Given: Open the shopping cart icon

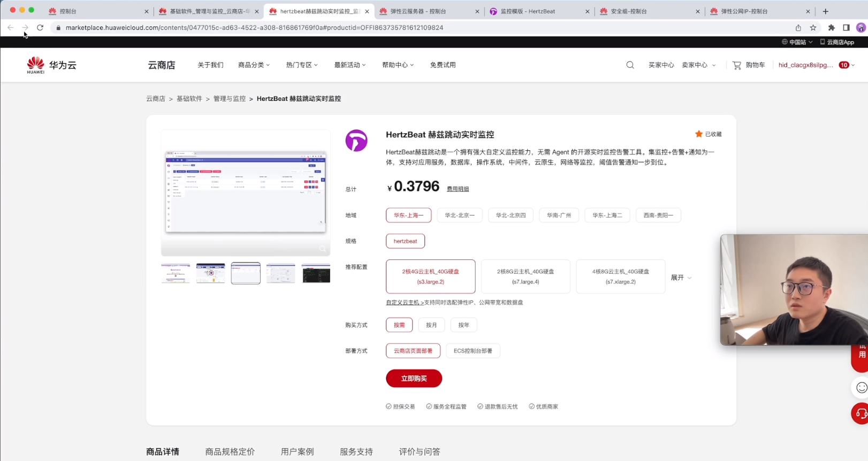Looking at the screenshot, I should [x=737, y=65].
